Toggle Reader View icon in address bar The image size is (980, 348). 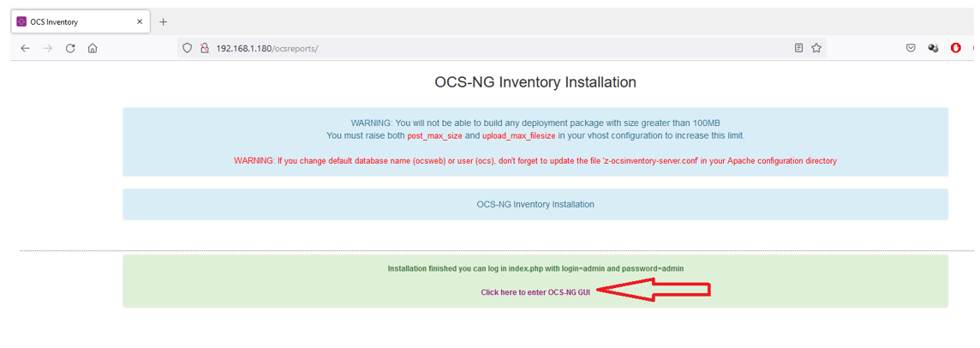coord(798,47)
